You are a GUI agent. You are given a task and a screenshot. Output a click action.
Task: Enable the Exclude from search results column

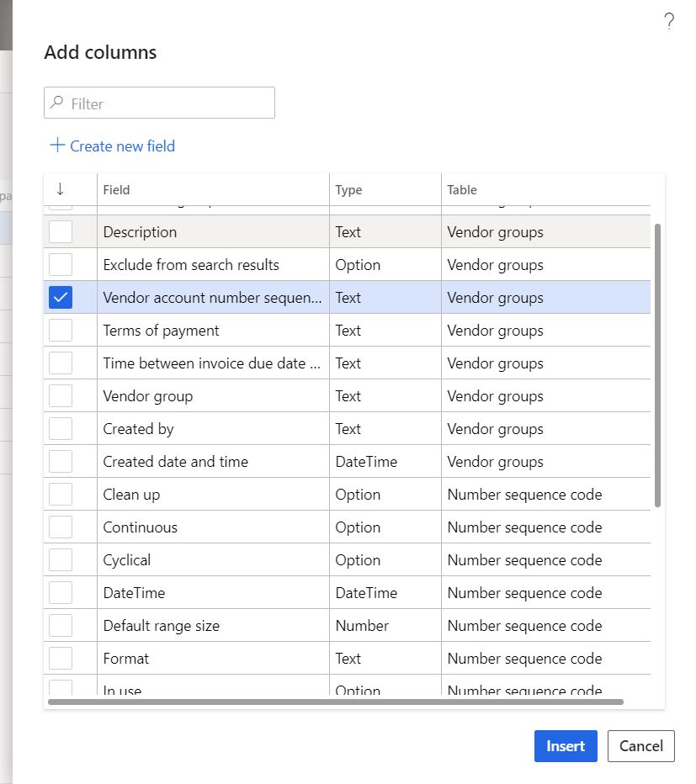[x=59, y=264]
